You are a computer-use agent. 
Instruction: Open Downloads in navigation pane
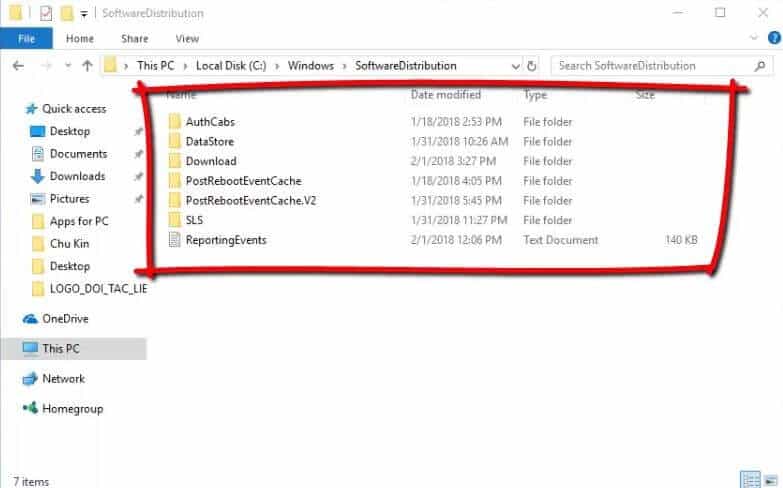tap(77, 176)
